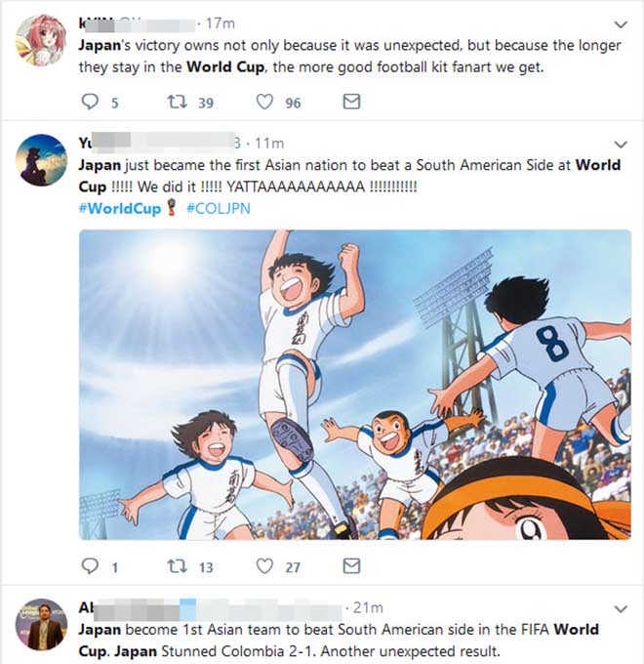Open the 11m timestamp of second tweet
Screen dimensions: 644x664
[x=269, y=144]
